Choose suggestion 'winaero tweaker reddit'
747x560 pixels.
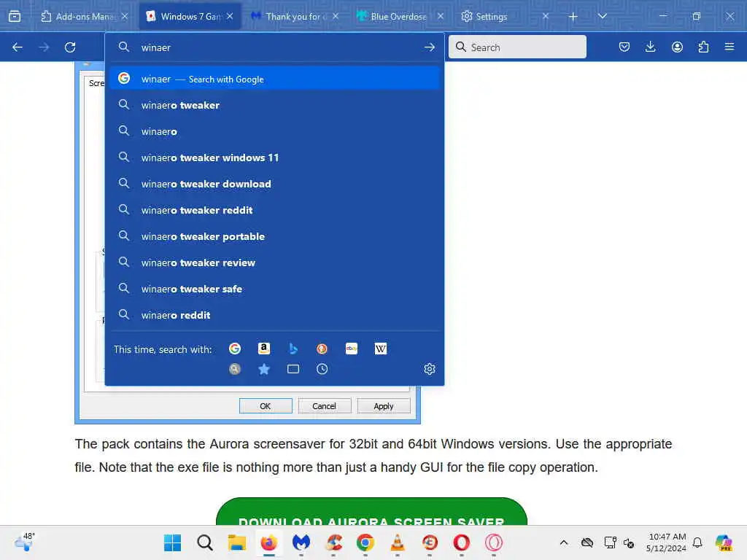274,210
